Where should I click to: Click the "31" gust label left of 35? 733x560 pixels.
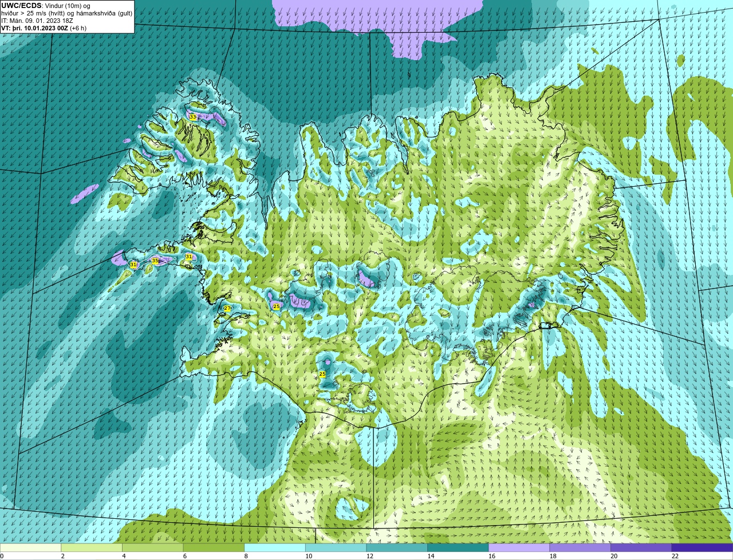click(x=133, y=265)
